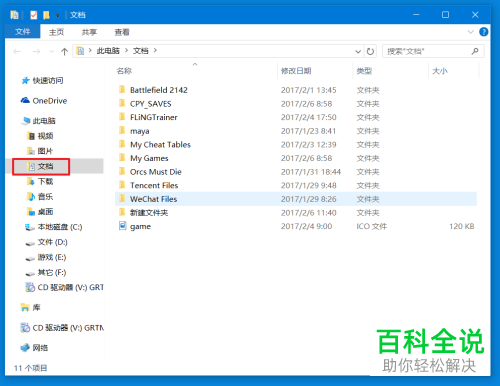The width and height of the screenshot is (500, 386).
Task: Open the 文件 ribbon menu
Action: pyautogui.click(x=23, y=32)
